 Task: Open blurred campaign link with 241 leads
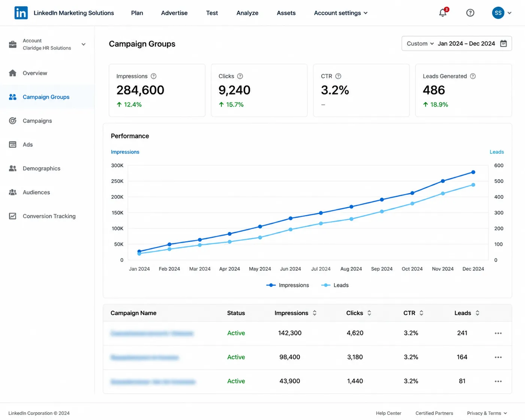152,333
